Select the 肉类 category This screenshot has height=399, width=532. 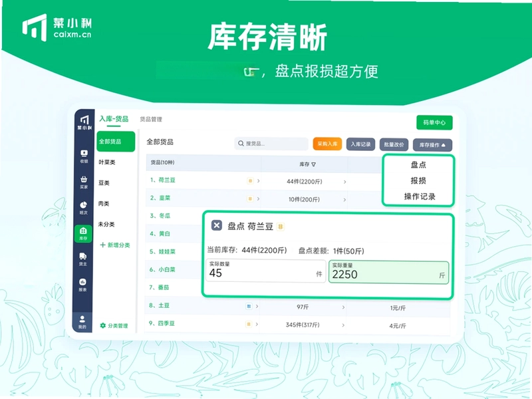coord(104,203)
